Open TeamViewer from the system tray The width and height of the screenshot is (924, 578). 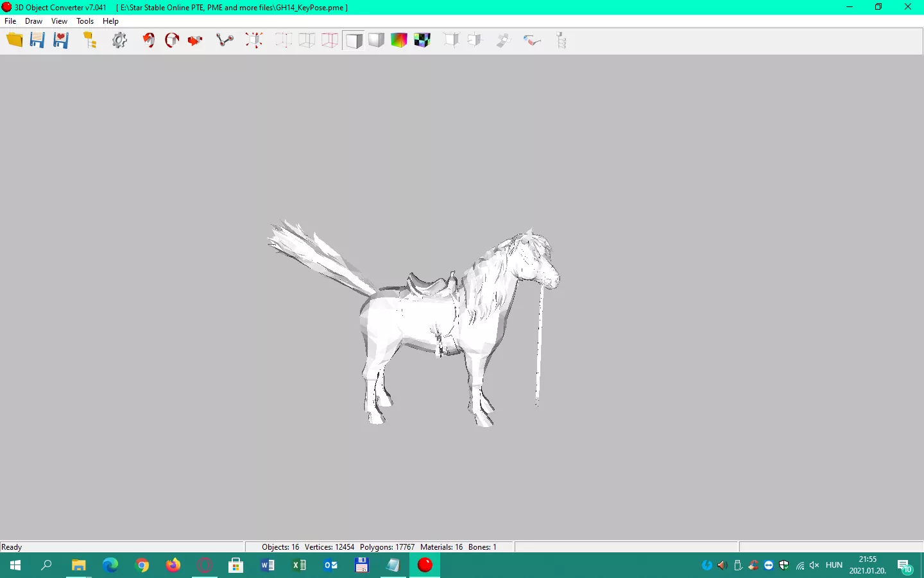[x=769, y=565]
